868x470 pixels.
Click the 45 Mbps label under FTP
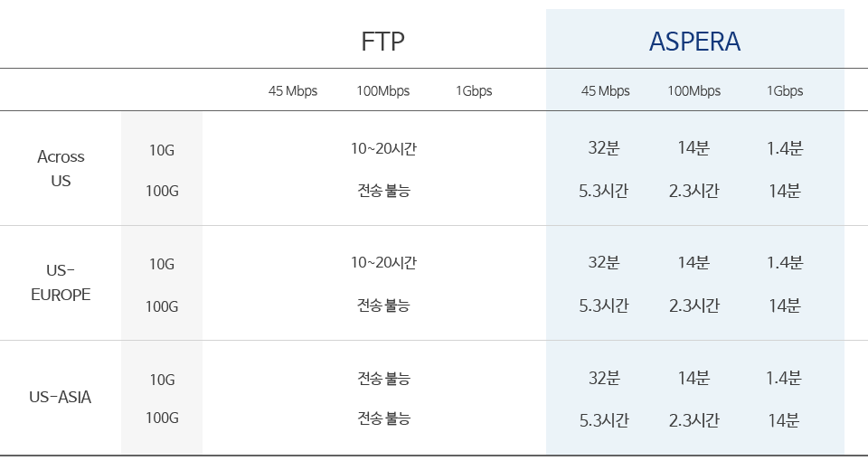click(x=293, y=90)
